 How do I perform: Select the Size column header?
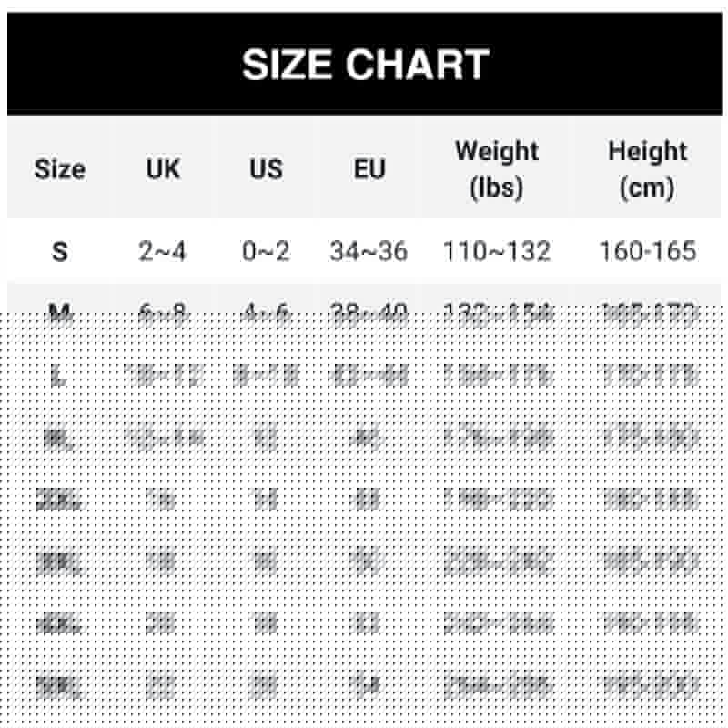(x=60, y=169)
